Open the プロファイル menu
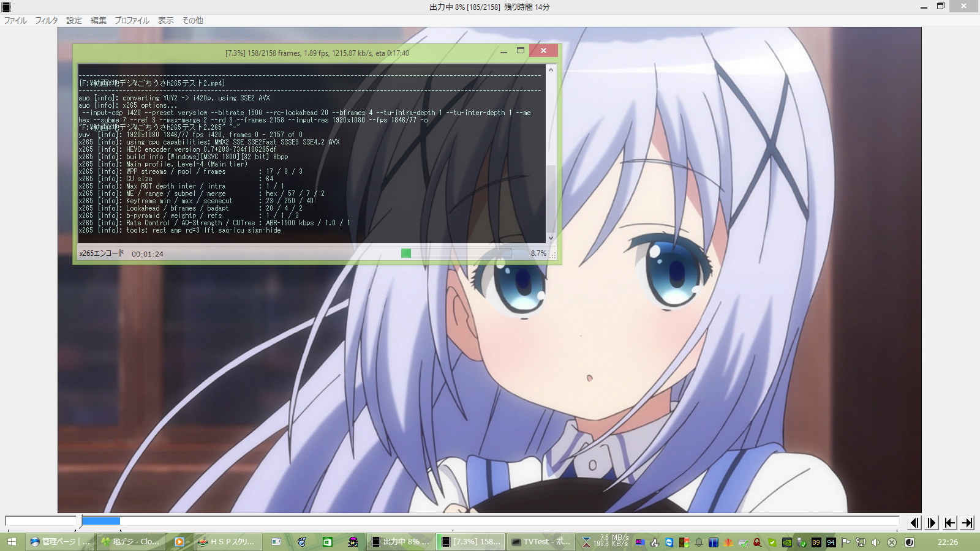980x551 pixels. point(132,20)
